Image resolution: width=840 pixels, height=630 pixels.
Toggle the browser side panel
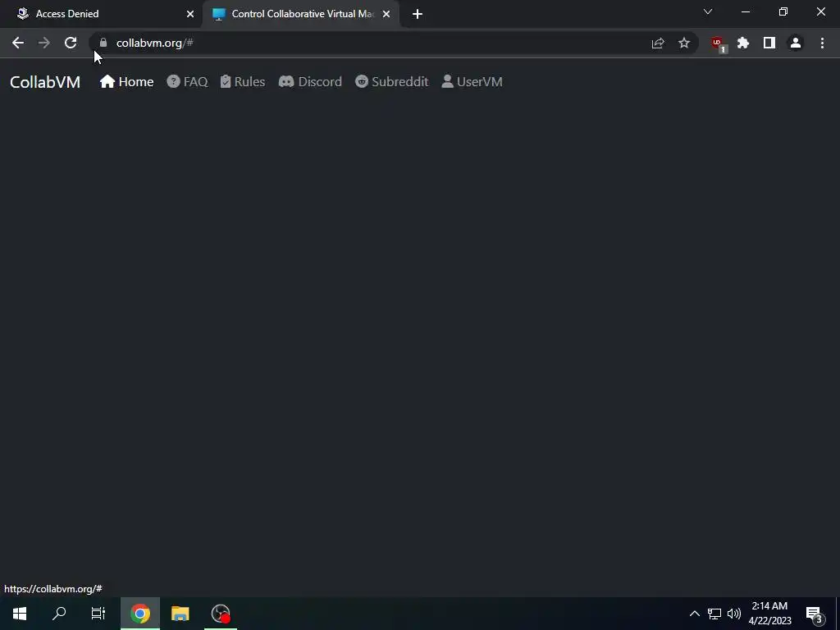(x=769, y=43)
